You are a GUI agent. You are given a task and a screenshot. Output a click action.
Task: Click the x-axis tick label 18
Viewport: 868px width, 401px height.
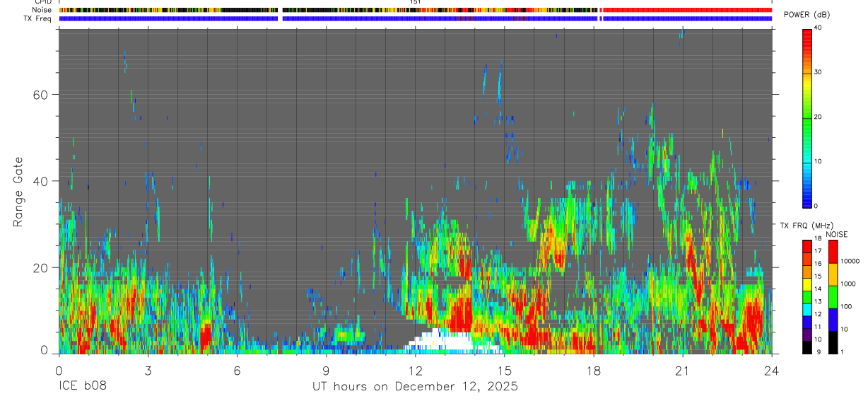(593, 370)
